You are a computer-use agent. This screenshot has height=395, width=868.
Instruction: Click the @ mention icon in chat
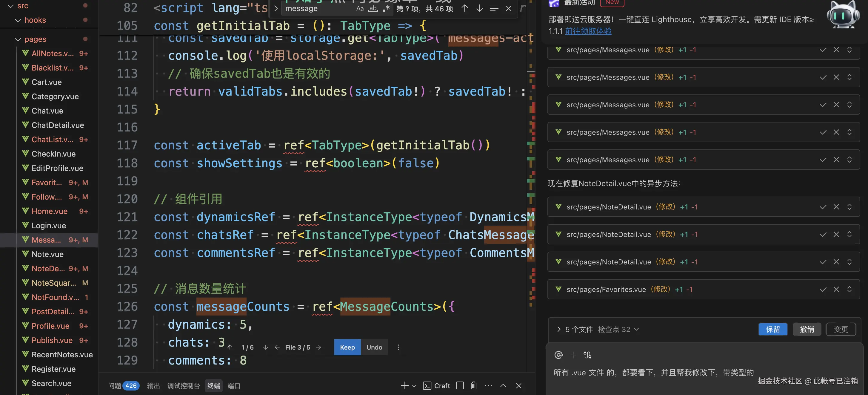(x=558, y=355)
